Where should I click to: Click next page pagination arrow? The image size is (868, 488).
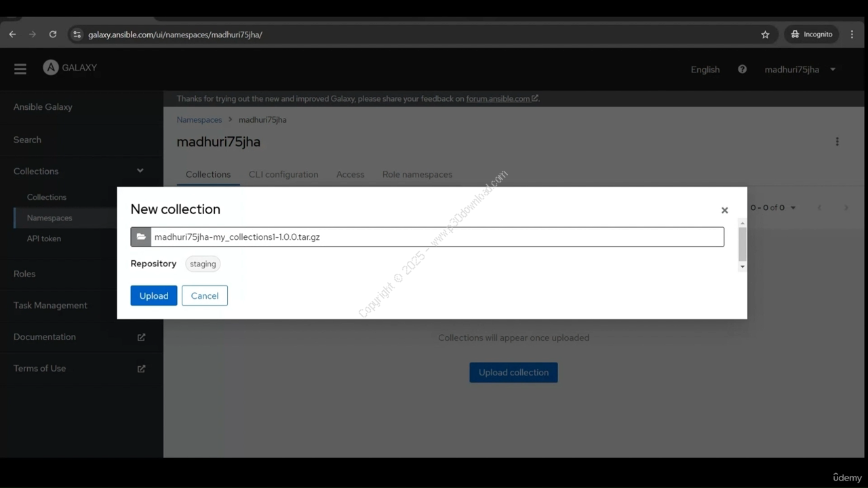tap(846, 207)
